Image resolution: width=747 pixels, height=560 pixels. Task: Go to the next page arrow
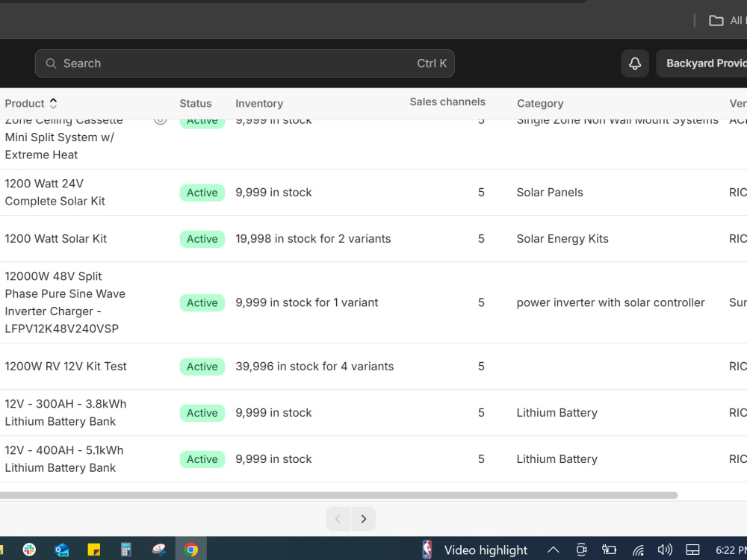coord(364,519)
